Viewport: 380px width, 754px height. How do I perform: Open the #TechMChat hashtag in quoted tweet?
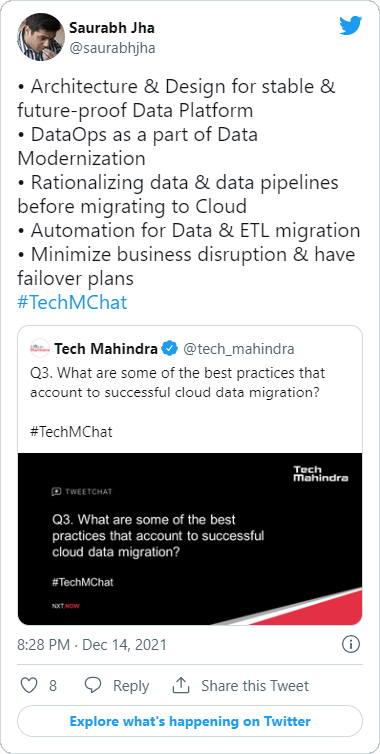click(71, 431)
